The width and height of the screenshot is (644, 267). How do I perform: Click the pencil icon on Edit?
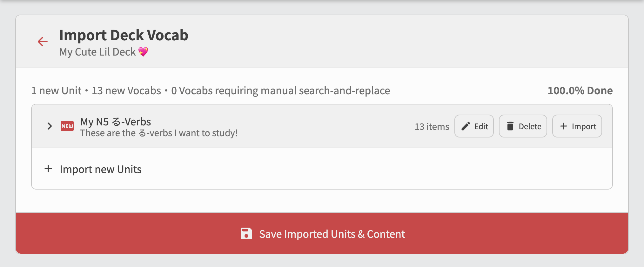466,126
